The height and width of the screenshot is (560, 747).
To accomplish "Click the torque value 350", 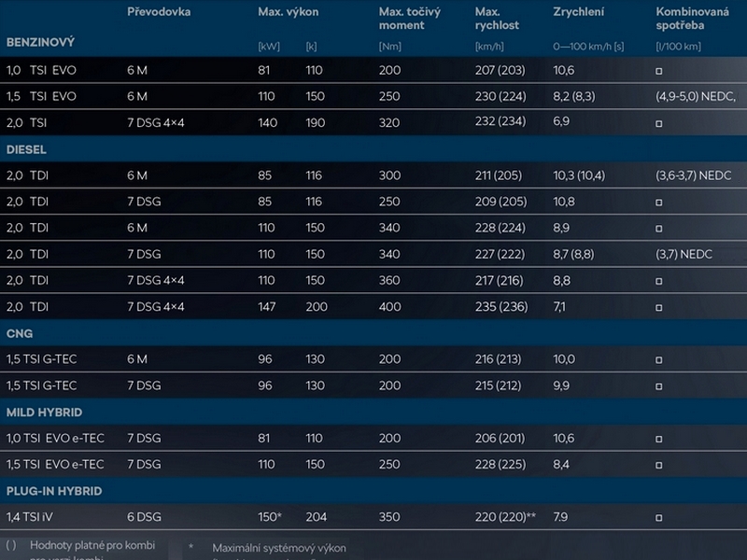I will click(389, 517).
